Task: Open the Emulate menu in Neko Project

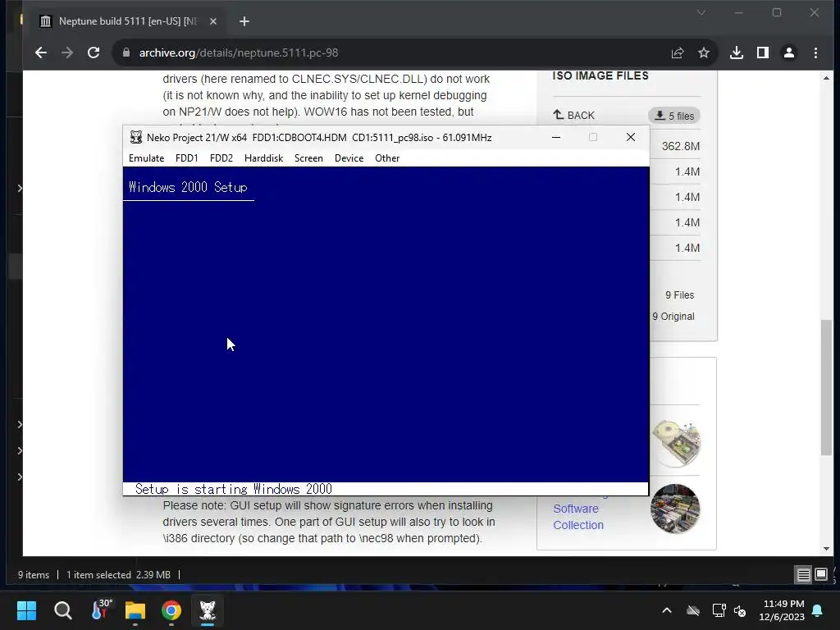Action: point(146,158)
